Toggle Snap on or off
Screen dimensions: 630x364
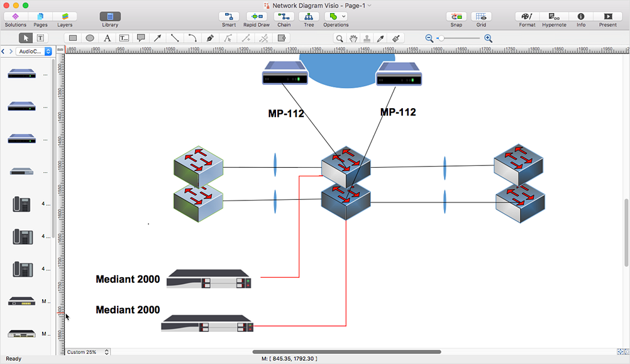(x=456, y=19)
